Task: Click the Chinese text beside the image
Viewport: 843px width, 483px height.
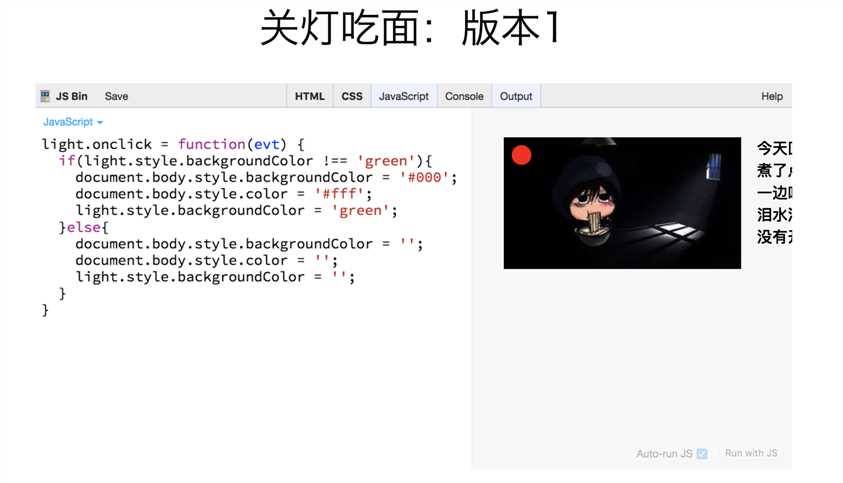Action: point(774,192)
